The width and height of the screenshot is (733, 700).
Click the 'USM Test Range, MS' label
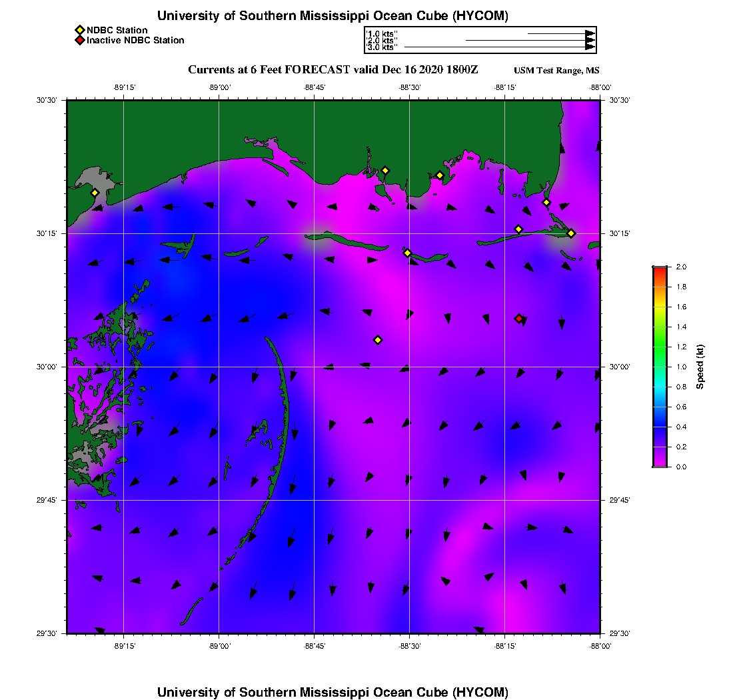pyautogui.click(x=556, y=70)
